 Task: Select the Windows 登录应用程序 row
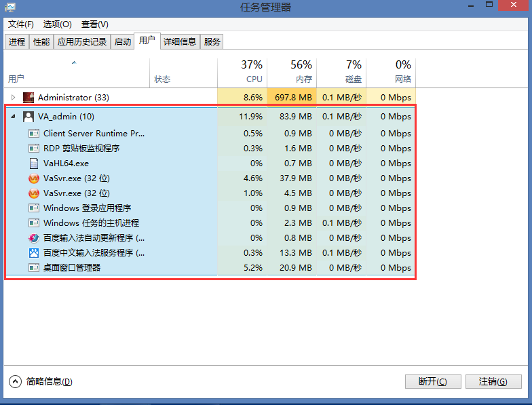[210, 208]
